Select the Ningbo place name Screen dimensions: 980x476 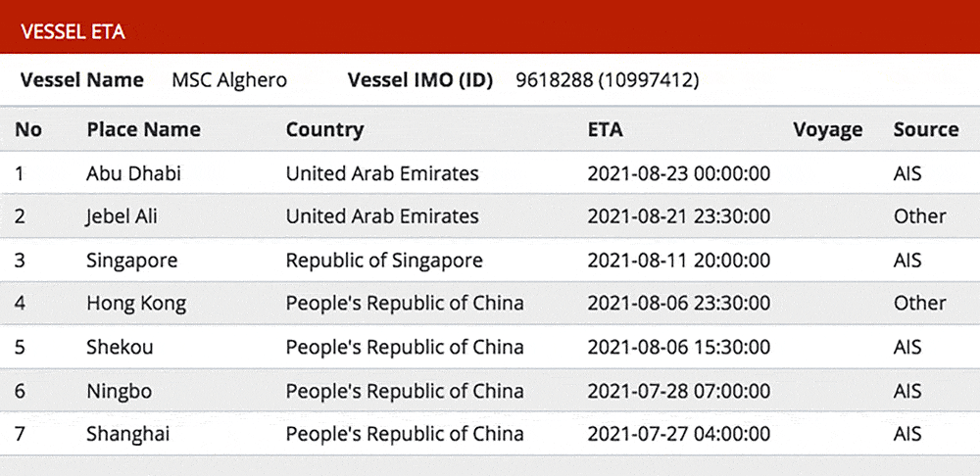(119, 391)
